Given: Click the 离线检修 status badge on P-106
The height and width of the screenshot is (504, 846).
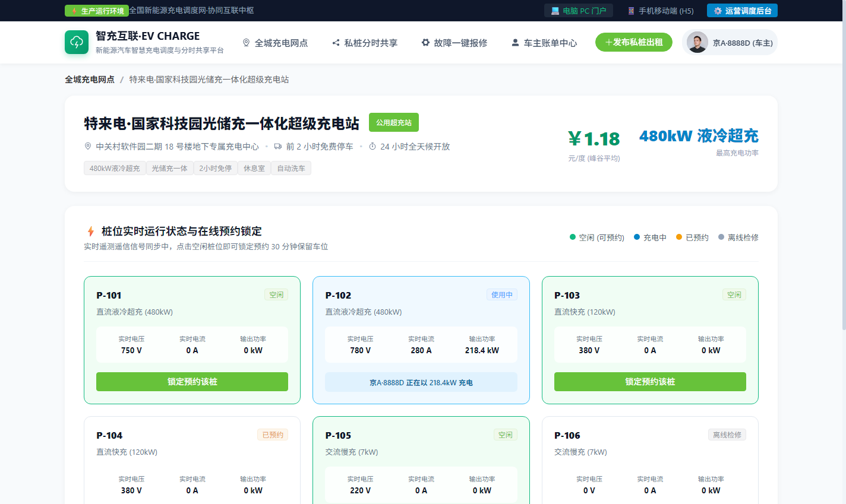Looking at the screenshot, I should [x=727, y=435].
